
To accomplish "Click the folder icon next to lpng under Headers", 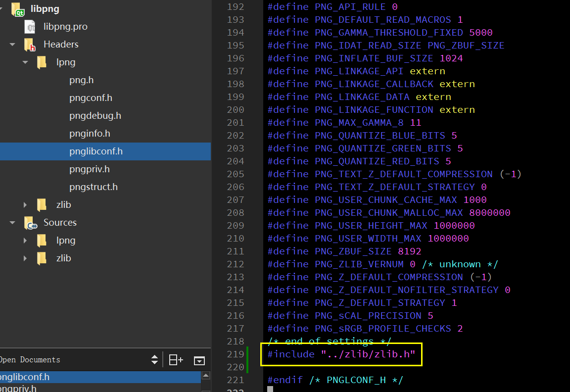I will [42, 62].
